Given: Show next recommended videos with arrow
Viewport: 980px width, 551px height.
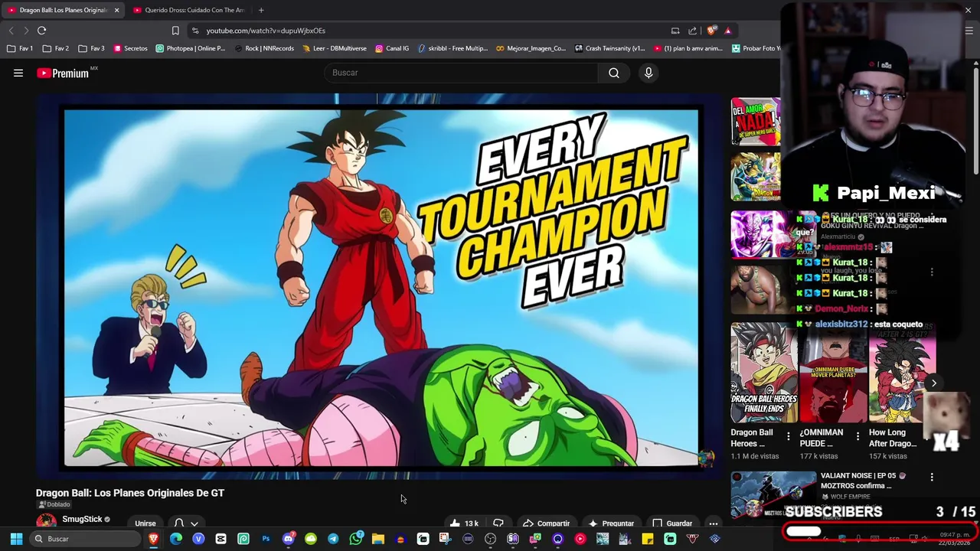Looking at the screenshot, I should (x=933, y=383).
